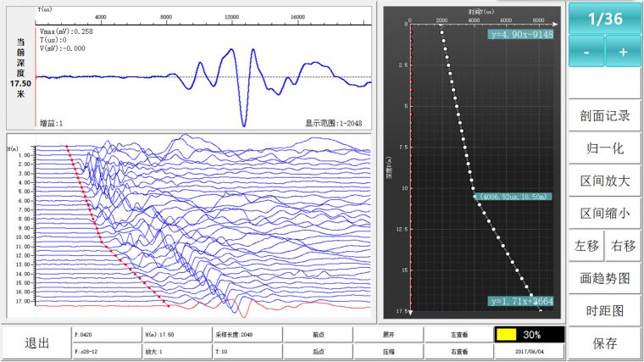Image resolution: width=644 pixels, height=362 pixels.
Task: Save data with 保存 button
Action: coord(605,343)
